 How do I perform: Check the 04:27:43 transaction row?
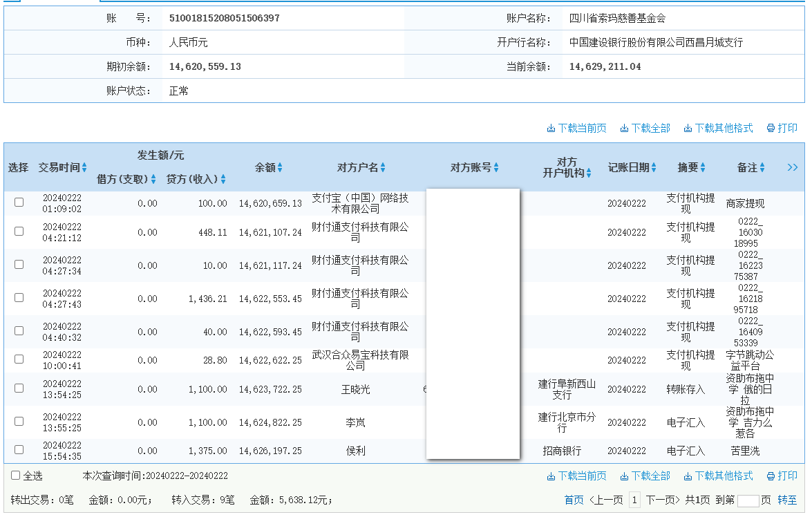[19, 297]
